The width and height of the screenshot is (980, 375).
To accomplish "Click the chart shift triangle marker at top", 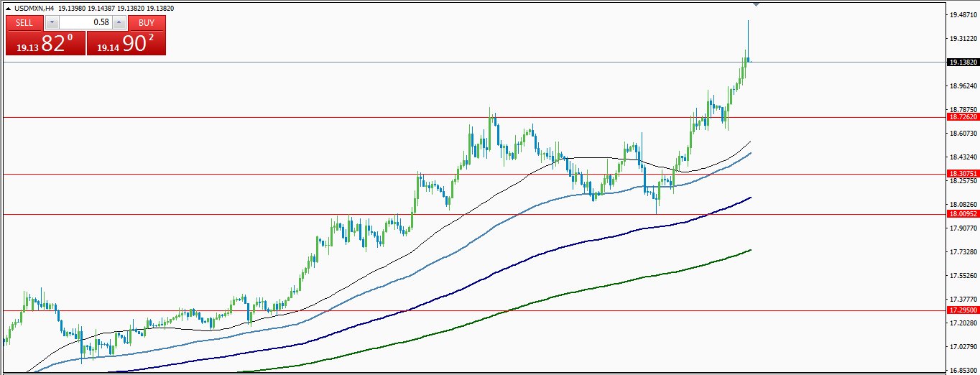I will point(757,5).
